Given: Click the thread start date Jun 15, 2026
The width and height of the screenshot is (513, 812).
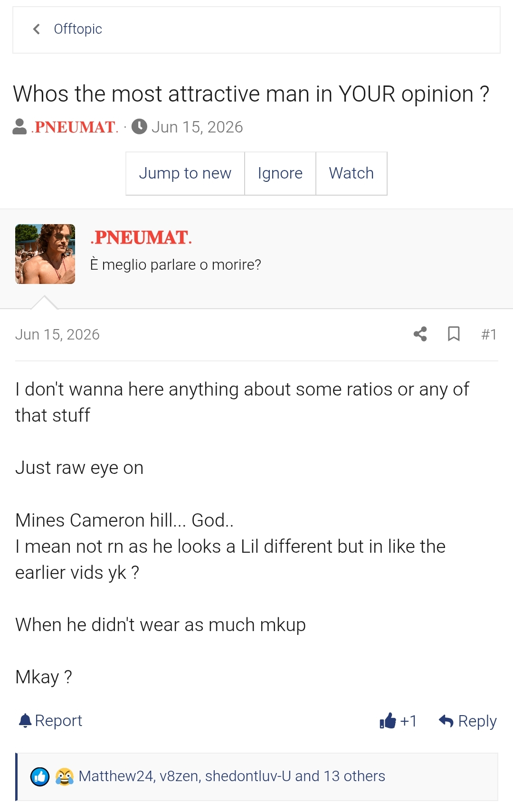Looking at the screenshot, I should tap(197, 127).
